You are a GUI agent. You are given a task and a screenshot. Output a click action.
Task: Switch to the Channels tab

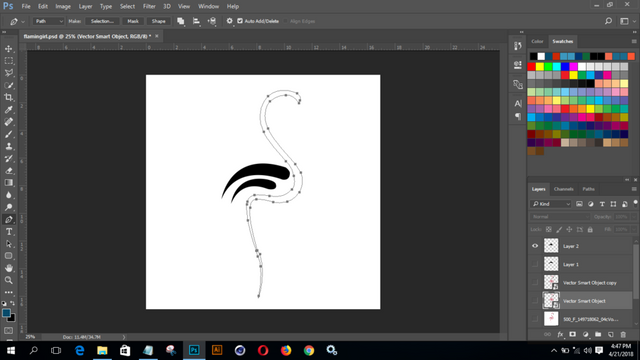coord(563,189)
